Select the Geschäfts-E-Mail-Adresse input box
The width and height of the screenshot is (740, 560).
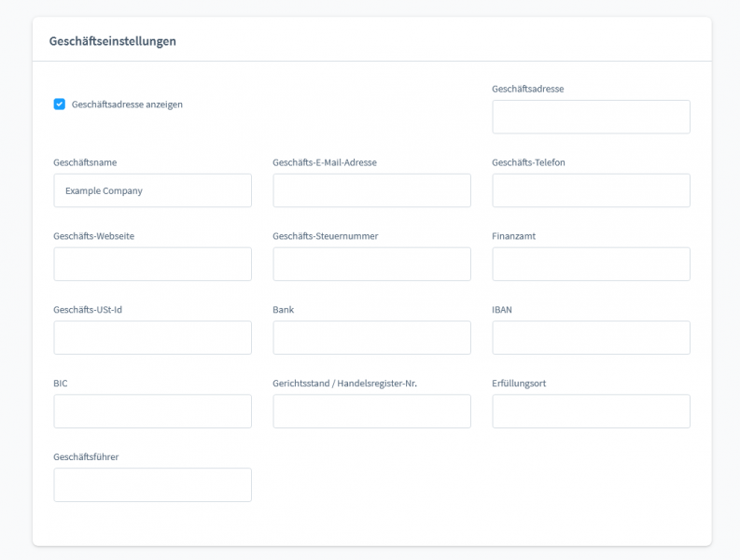pyautogui.click(x=371, y=190)
